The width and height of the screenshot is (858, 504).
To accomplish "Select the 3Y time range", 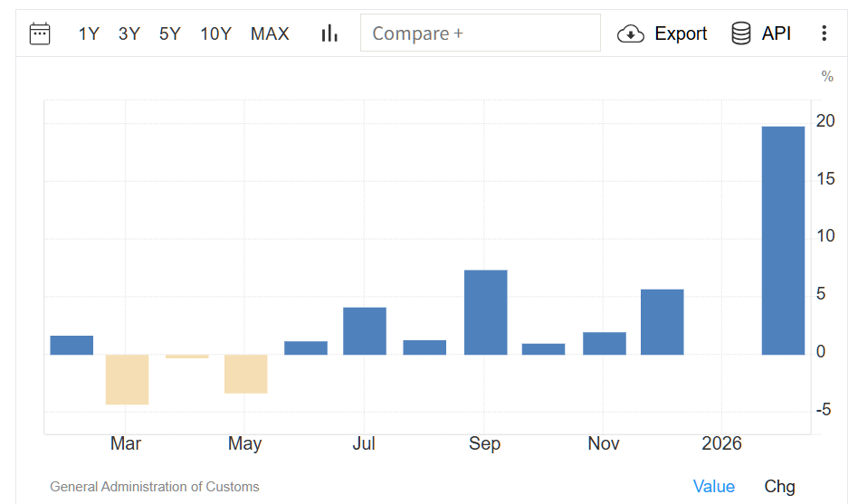I will tap(129, 33).
